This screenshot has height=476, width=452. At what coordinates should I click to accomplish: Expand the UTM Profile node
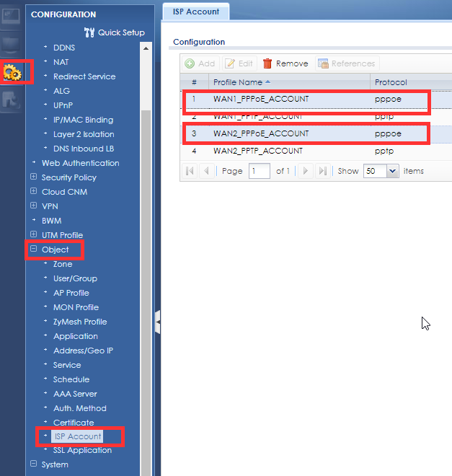pyautogui.click(x=33, y=235)
